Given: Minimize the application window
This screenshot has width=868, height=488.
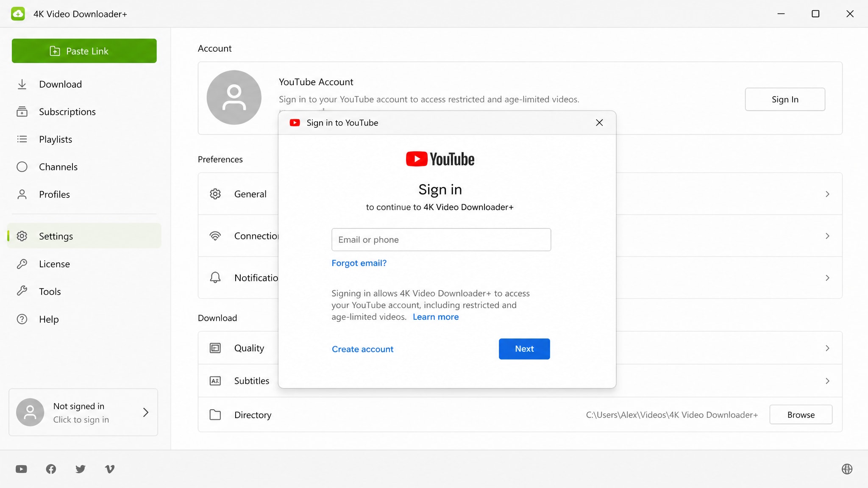Looking at the screenshot, I should coord(781,14).
